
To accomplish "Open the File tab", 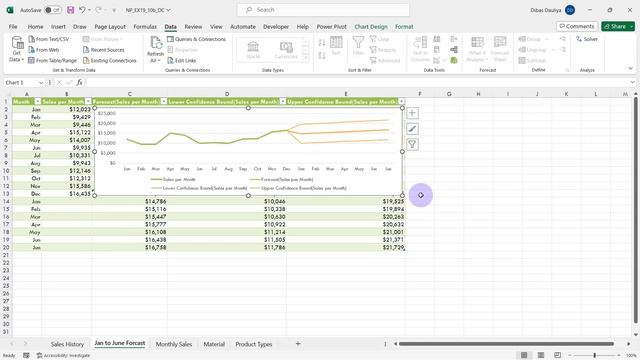I will 13,27.
